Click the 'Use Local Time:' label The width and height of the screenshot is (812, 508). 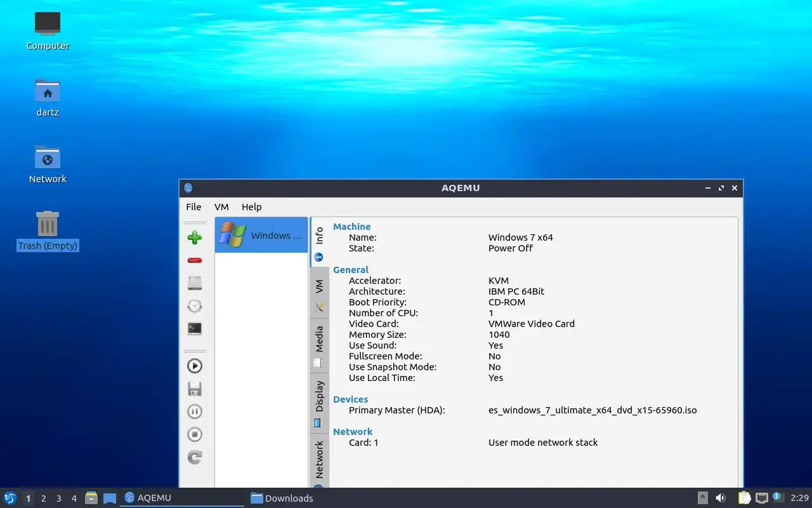382,378
